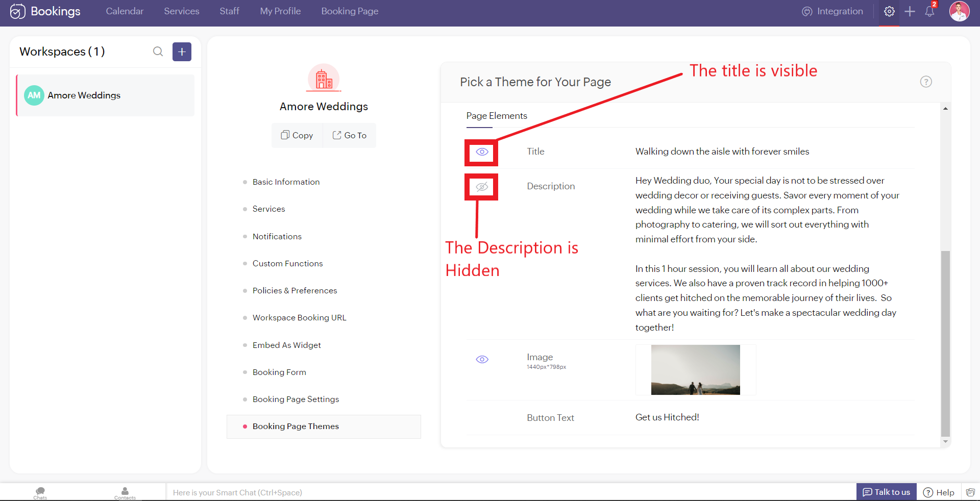This screenshot has width=980, height=501.
Task: Select the Page Elements tab
Action: [x=497, y=116]
